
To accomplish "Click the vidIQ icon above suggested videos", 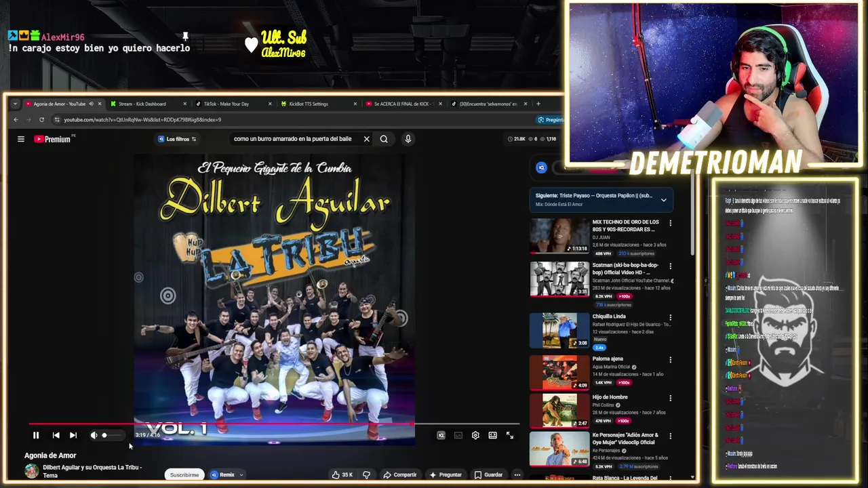I will (541, 167).
